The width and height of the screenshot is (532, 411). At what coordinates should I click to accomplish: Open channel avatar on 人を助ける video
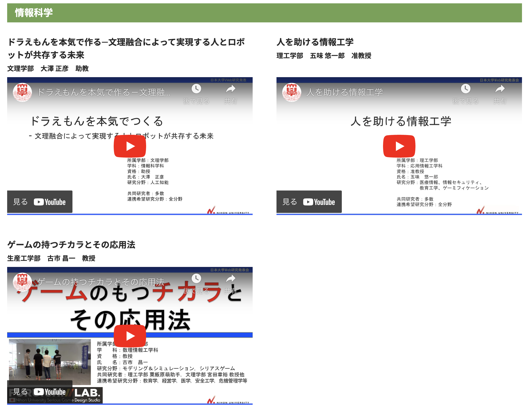291,92
